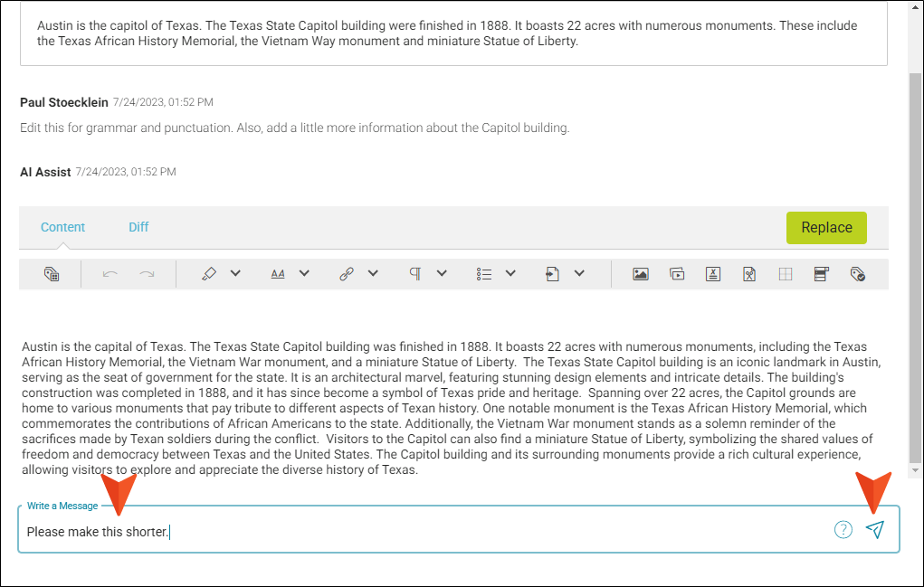Viewport: 924px width, 587px height.
Task: Click the green Replace button
Action: [x=826, y=228]
